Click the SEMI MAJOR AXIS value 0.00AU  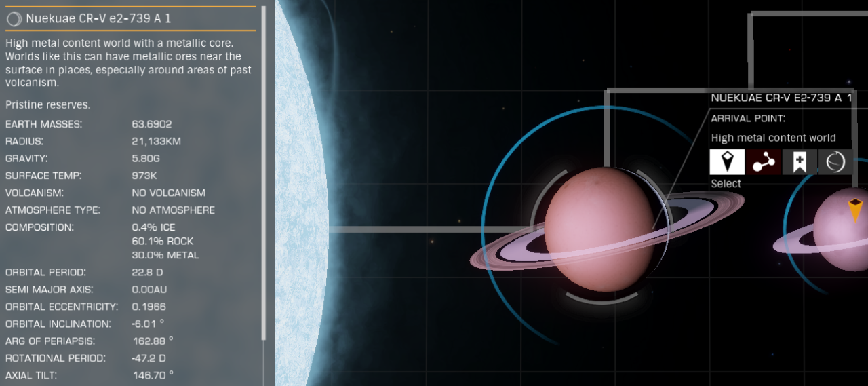point(149,290)
